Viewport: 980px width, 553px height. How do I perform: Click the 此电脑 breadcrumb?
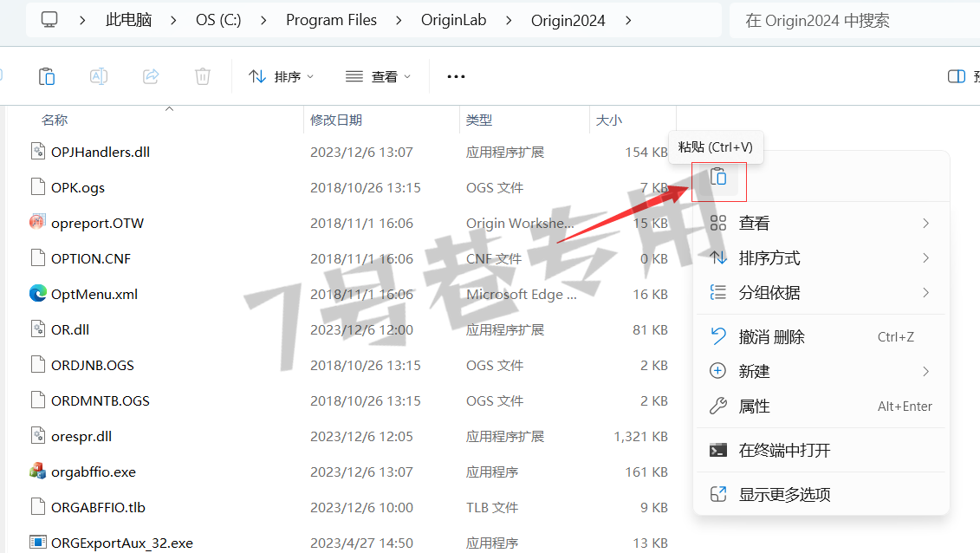[x=128, y=20]
